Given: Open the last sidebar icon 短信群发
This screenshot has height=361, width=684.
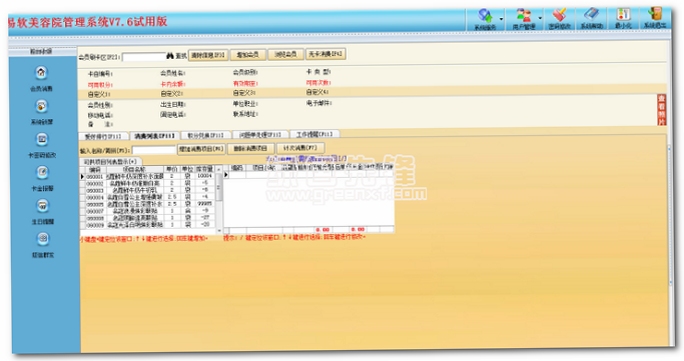Looking at the screenshot, I should pyautogui.click(x=43, y=238).
